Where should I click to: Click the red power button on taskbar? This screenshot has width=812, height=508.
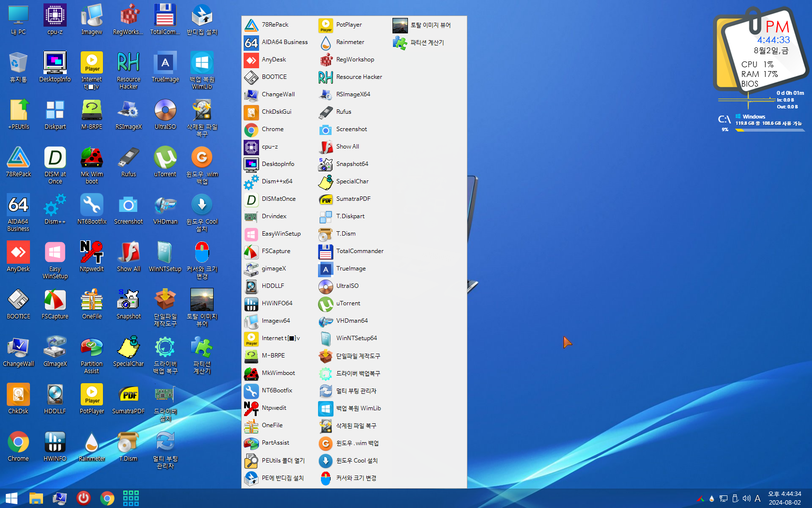click(84, 498)
